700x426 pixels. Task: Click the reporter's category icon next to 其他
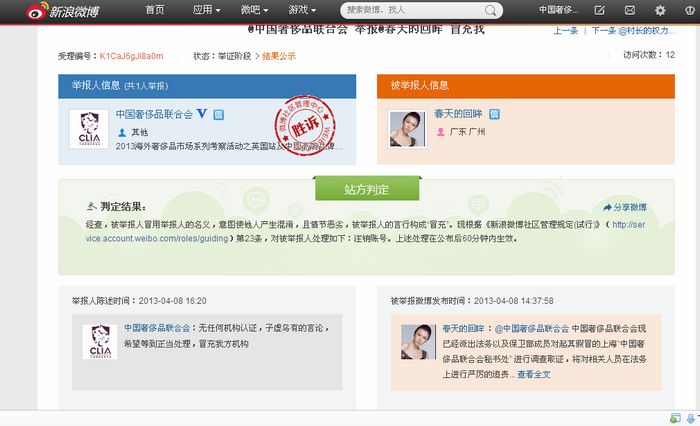122,132
